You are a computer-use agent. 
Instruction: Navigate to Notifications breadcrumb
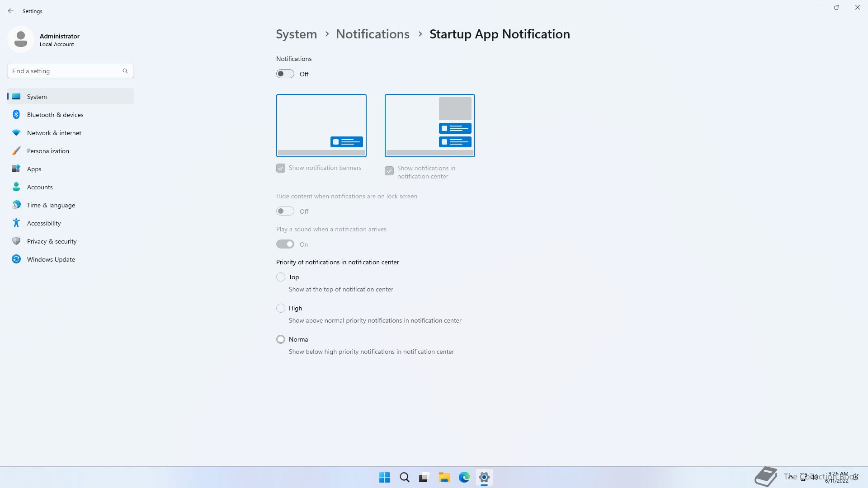pos(373,34)
